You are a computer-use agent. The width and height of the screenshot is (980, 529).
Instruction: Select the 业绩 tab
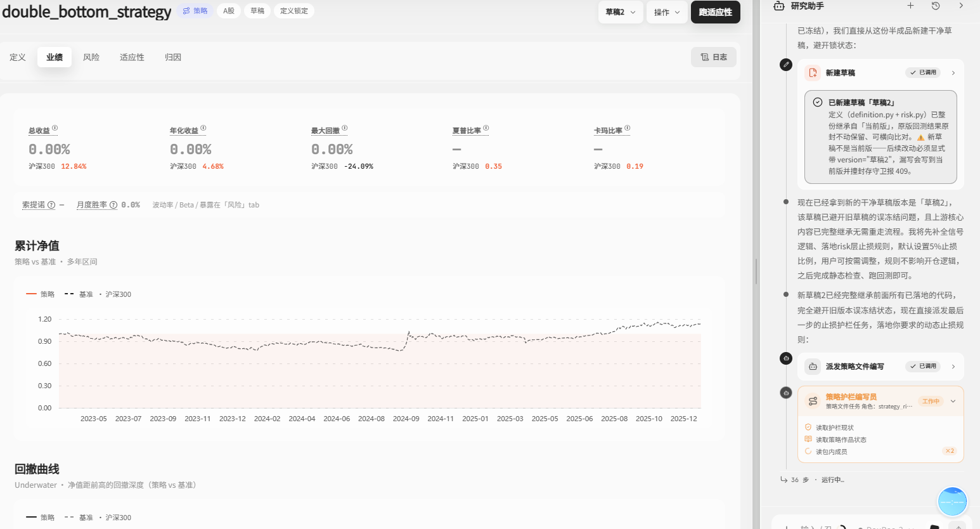pyautogui.click(x=55, y=57)
